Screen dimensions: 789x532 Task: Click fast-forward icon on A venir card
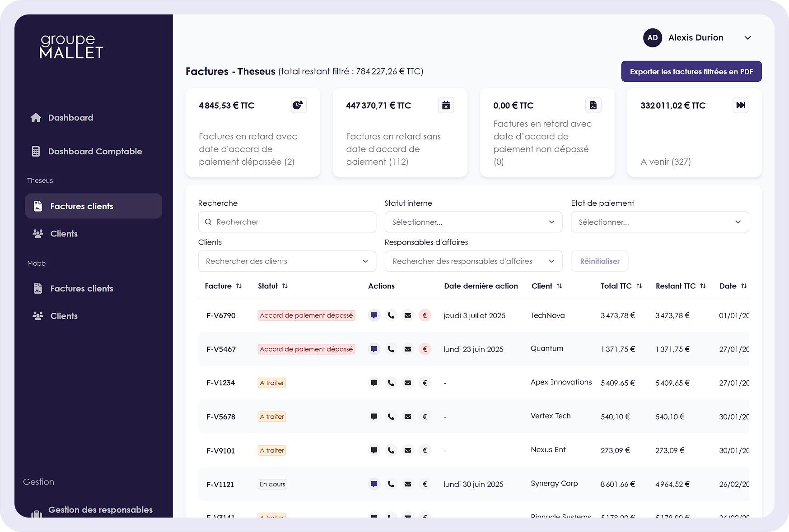click(x=740, y=105)
